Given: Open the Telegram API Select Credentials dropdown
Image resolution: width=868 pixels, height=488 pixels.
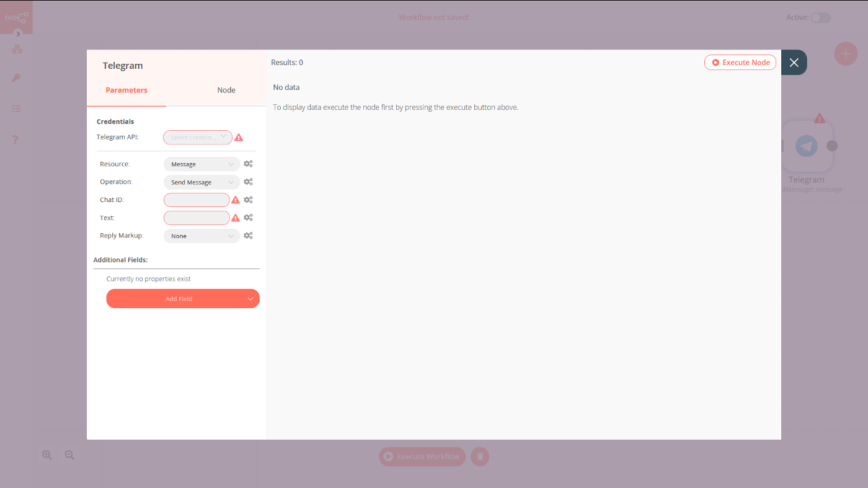Looking at the screenshot, I should coord(198,138).
